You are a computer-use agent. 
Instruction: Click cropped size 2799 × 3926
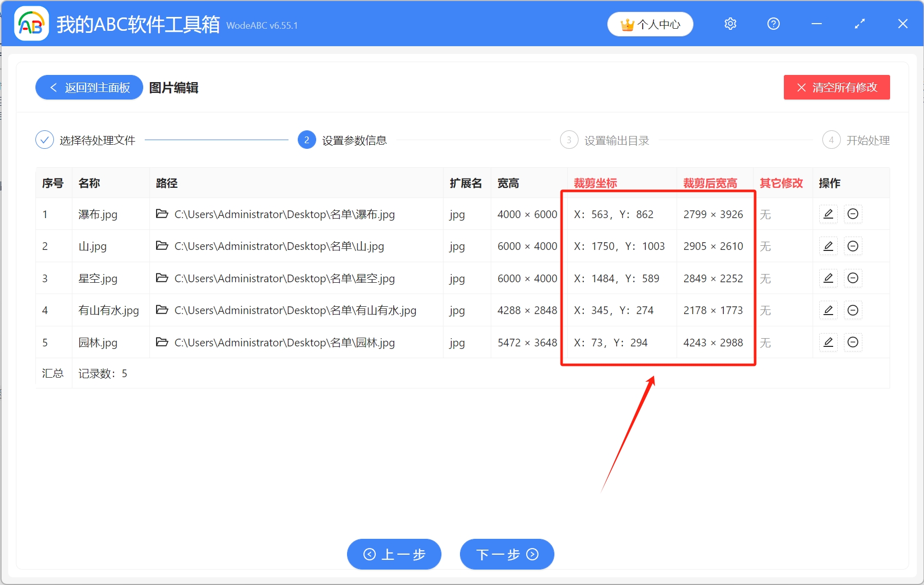(713, 215)
